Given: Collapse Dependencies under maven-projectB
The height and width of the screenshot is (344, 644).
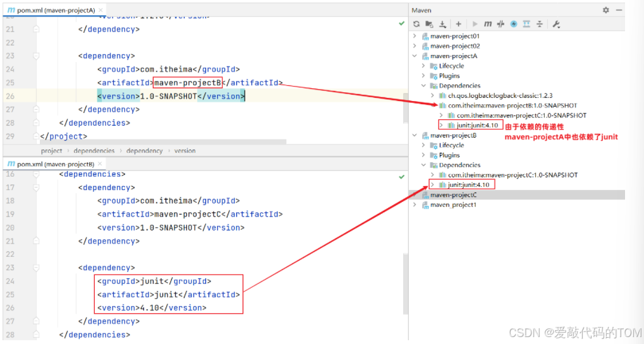Looking at the screenshot, I should point(423,165).
